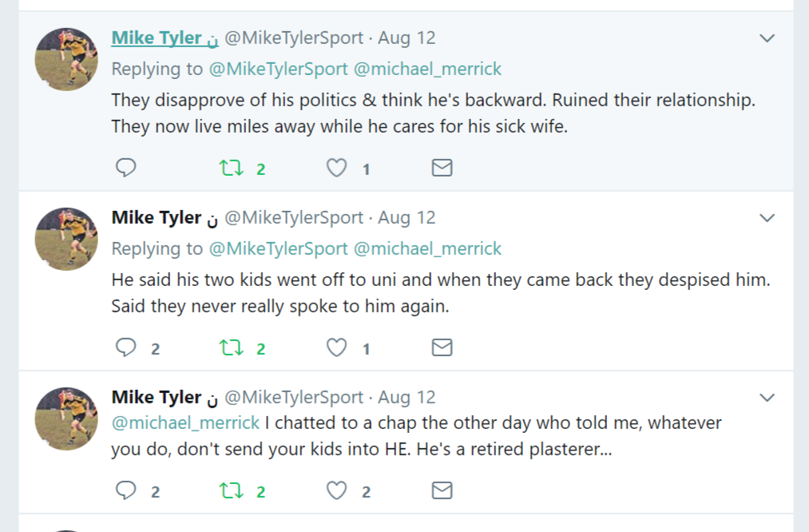
Task: Direct message the 'sick wife' tweet via envelope icon
Action: (x=442, y=168)
